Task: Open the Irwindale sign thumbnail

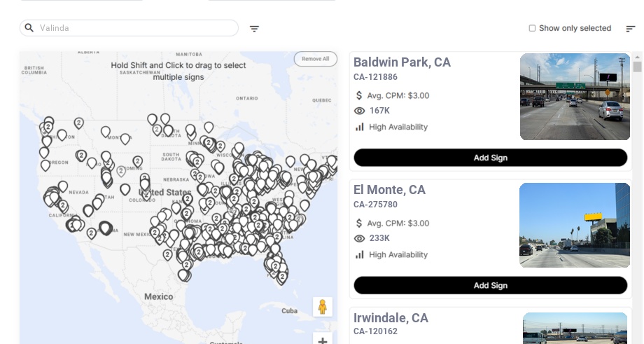Action: click(x=575, y=328)
